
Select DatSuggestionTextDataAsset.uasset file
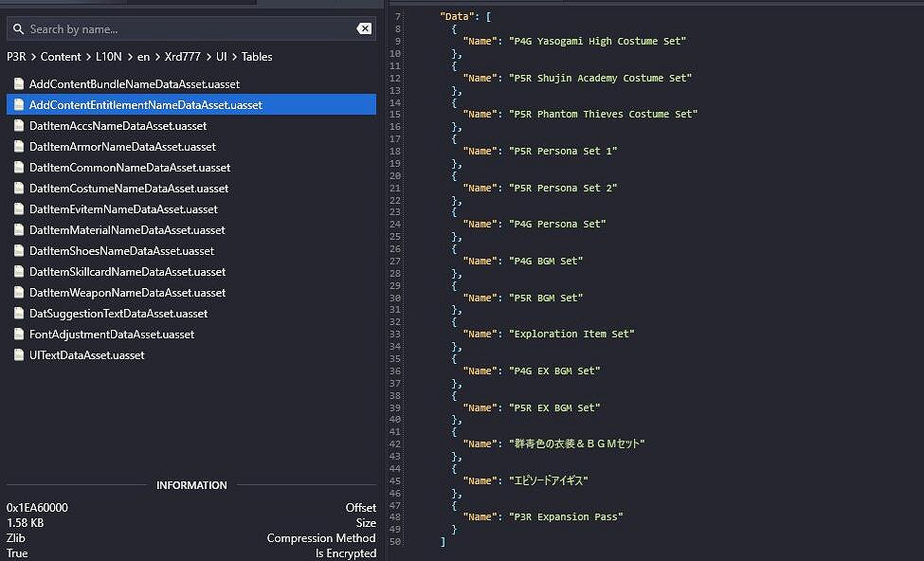[118, 314]
